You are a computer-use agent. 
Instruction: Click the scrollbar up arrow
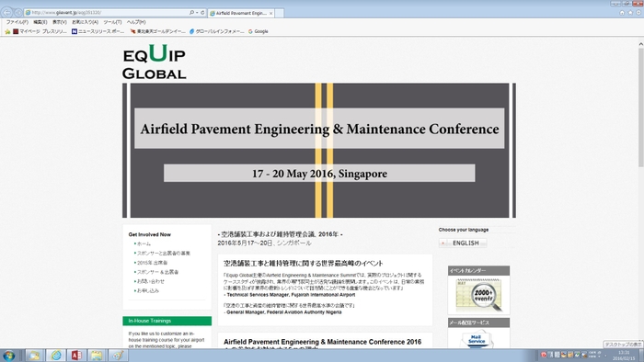(x=640, y=43)
